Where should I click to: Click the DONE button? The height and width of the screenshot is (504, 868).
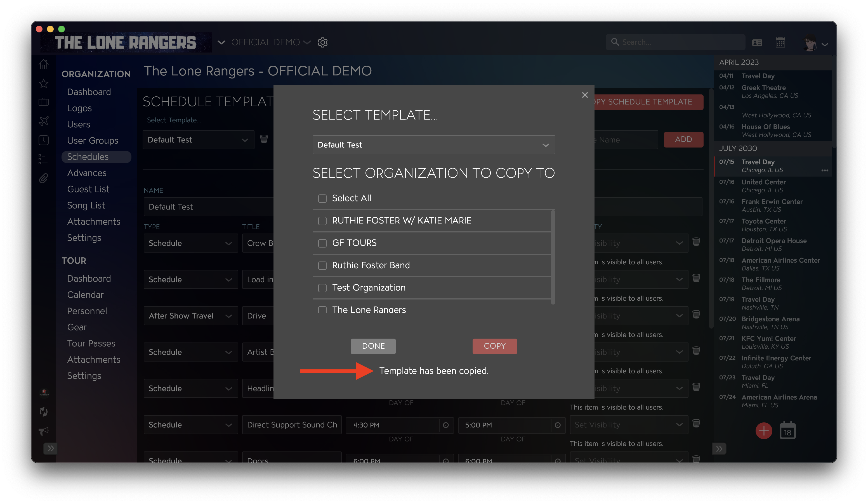click(x=373, y=346)
